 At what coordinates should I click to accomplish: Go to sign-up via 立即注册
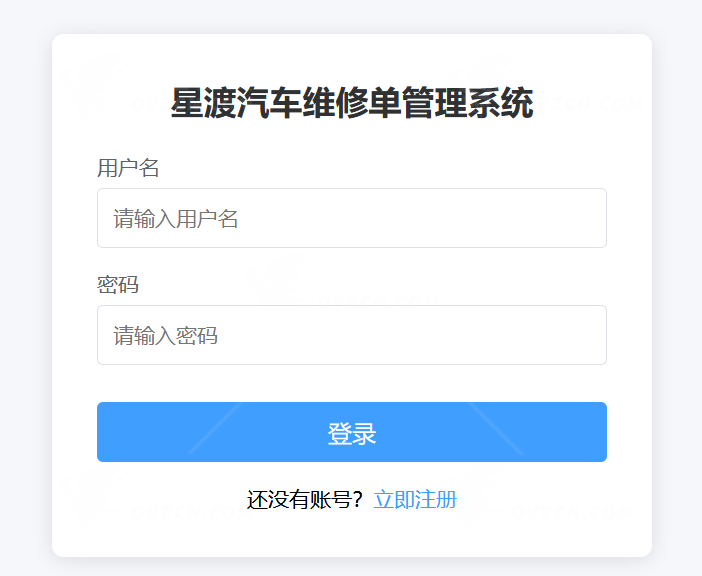pos(415,500)
